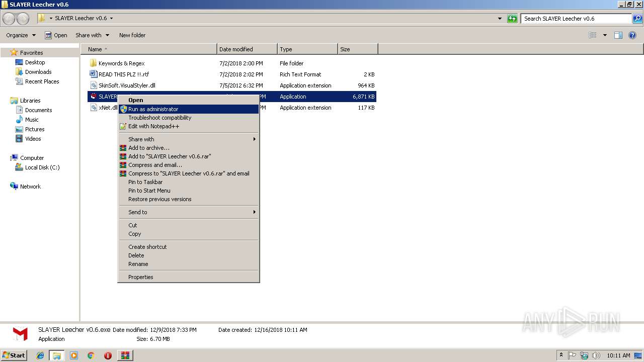Click the xNet.dll file icon
This screenshot has width=644, height=362.
(93, 108)
